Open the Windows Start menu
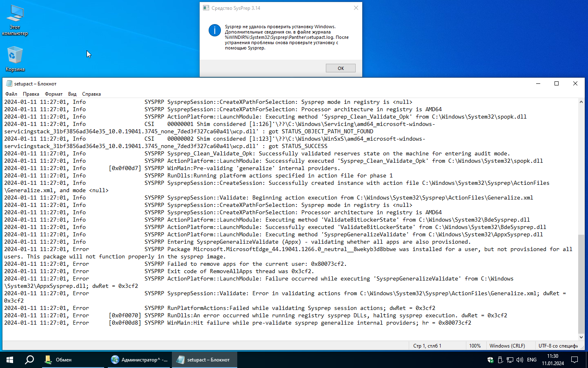This screenshot has width=588, height=368. [x=10, y=360]
